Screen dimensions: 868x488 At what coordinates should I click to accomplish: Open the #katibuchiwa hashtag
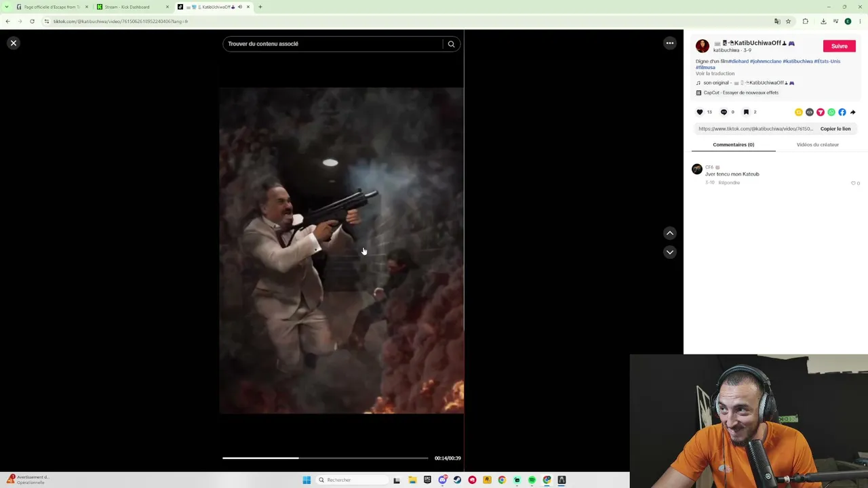[797, 62]
